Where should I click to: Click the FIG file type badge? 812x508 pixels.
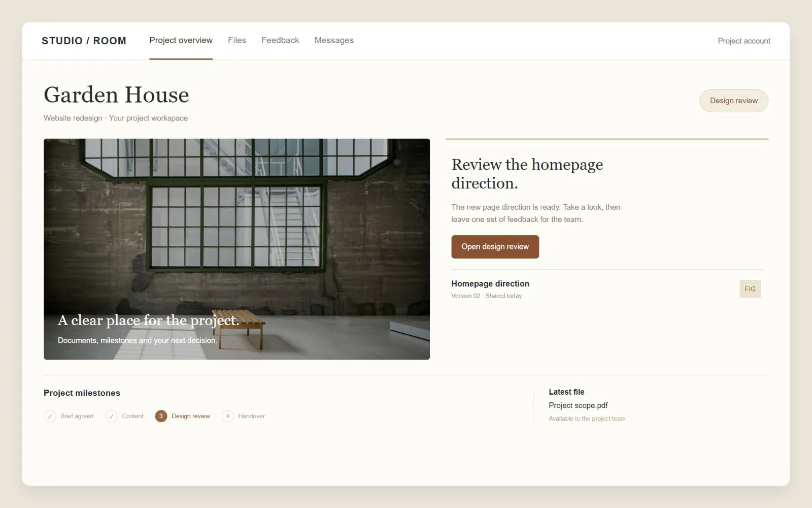[750, 289]
